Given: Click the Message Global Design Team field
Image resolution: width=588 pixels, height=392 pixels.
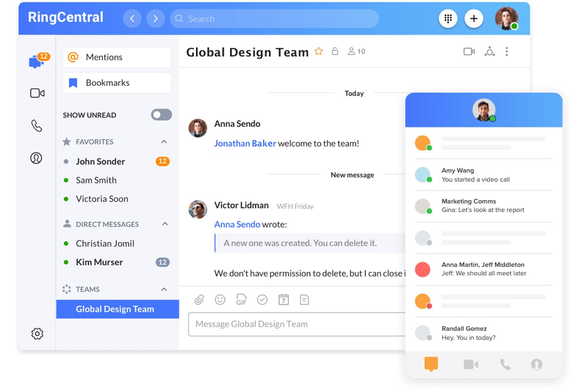Looking at the screenshot, I should point(297,324).
